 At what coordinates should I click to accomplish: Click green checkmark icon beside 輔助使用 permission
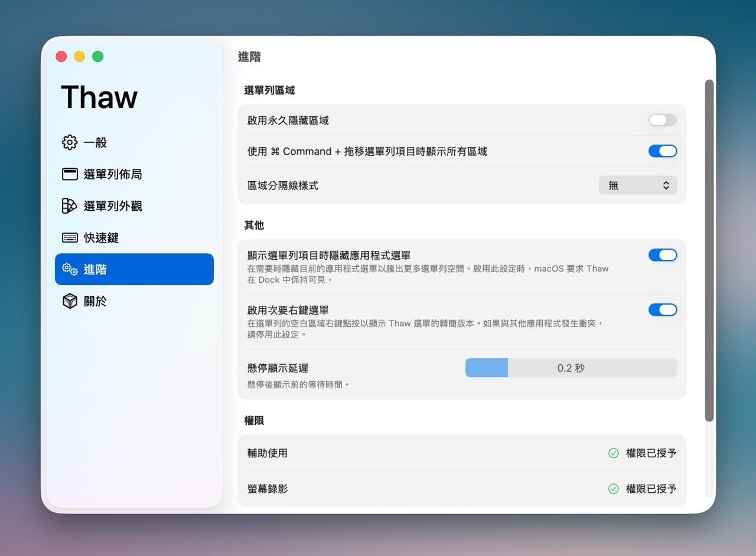point(613,453)
